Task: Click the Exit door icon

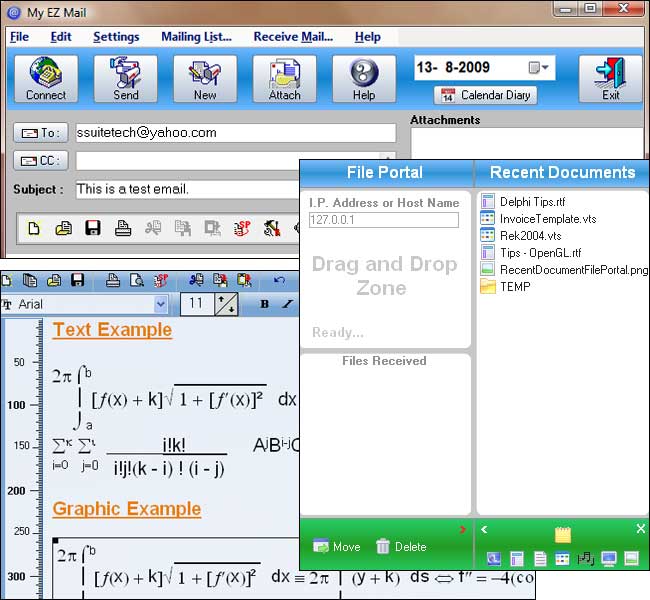Action: [610, 79]
